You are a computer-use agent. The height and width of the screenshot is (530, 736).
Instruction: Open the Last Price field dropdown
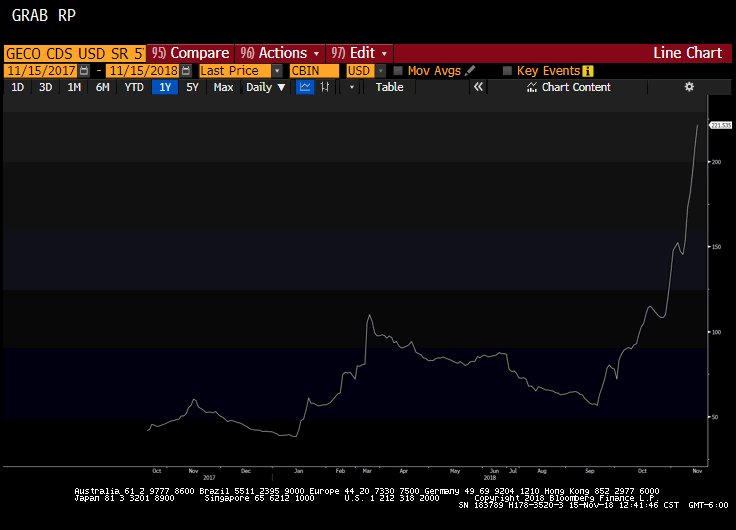pyautogui.click(x=277, y=71)
